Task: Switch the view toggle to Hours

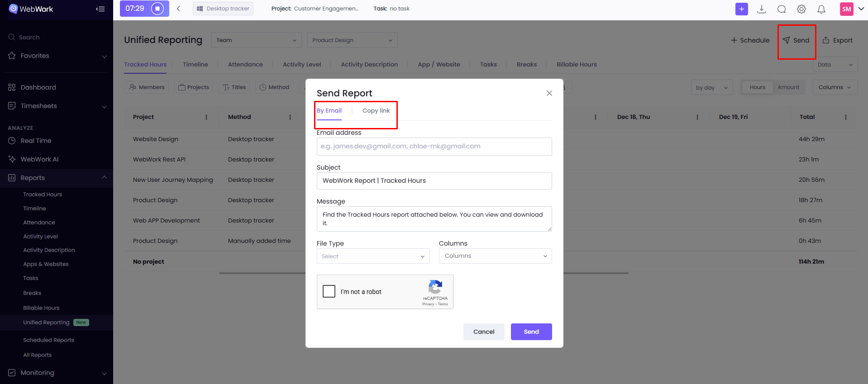Action: tap(757, 87)
